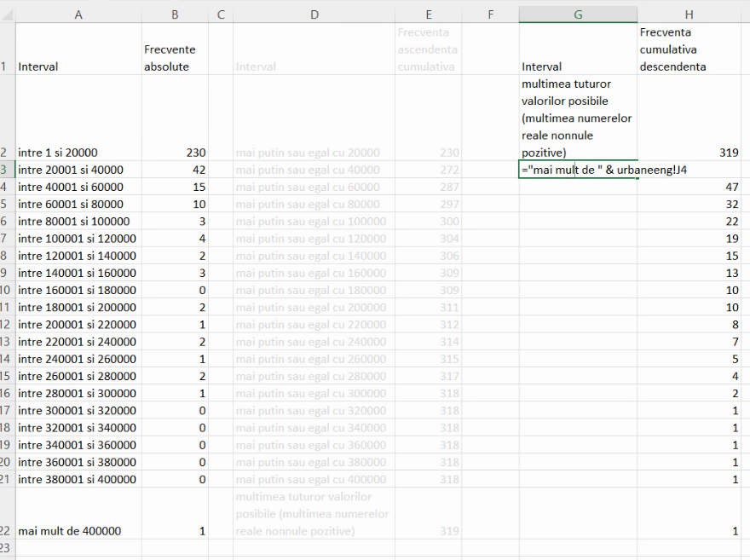Screen dimensions: 750x560
Task: Select the value 319 in column H
Action: 689,153
